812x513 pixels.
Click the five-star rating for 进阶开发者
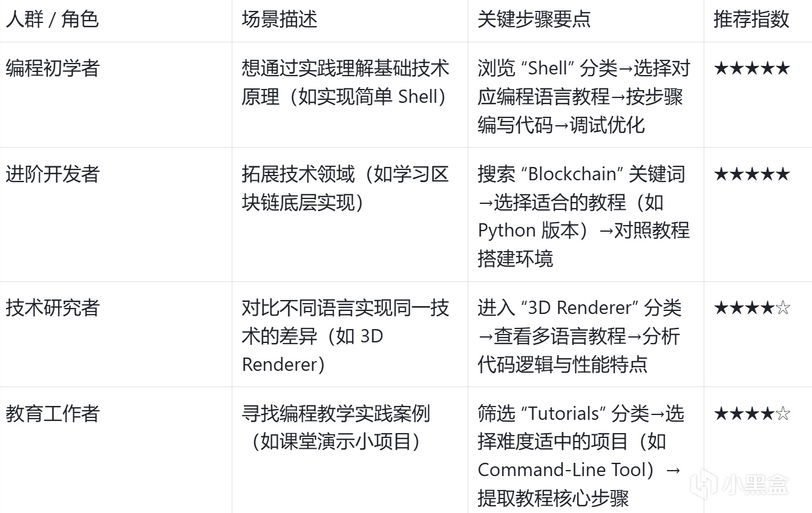[751, 174]
